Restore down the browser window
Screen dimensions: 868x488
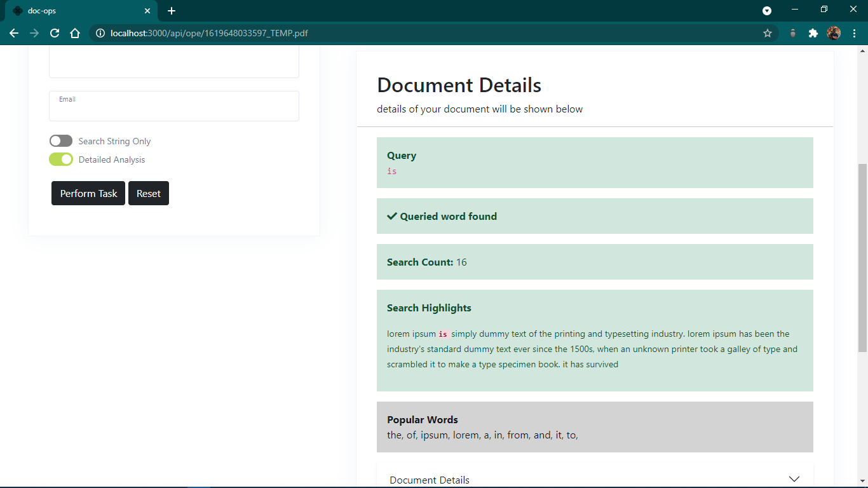pyautogui.click(x=824, y=10)
